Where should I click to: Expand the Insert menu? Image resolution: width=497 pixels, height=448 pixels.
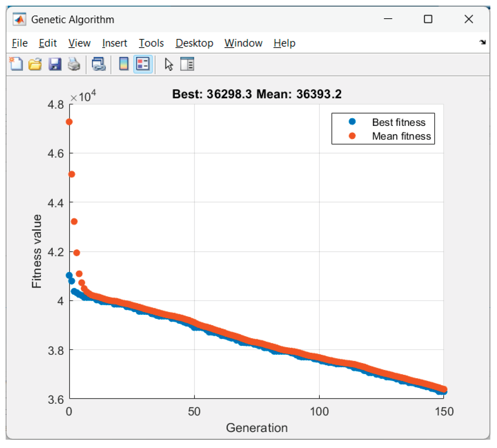tap(115, 43)
